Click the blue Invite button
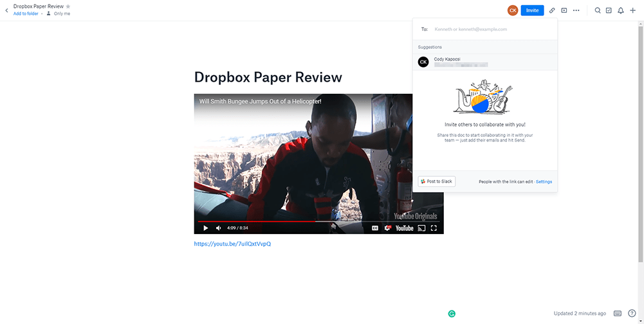644x324 pixels. (532, 10)
